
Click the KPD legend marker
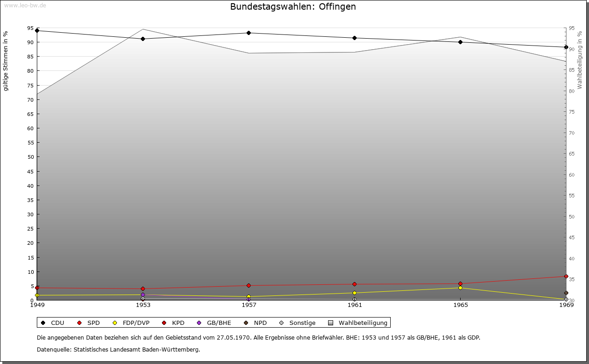click(x=164, y=323)
